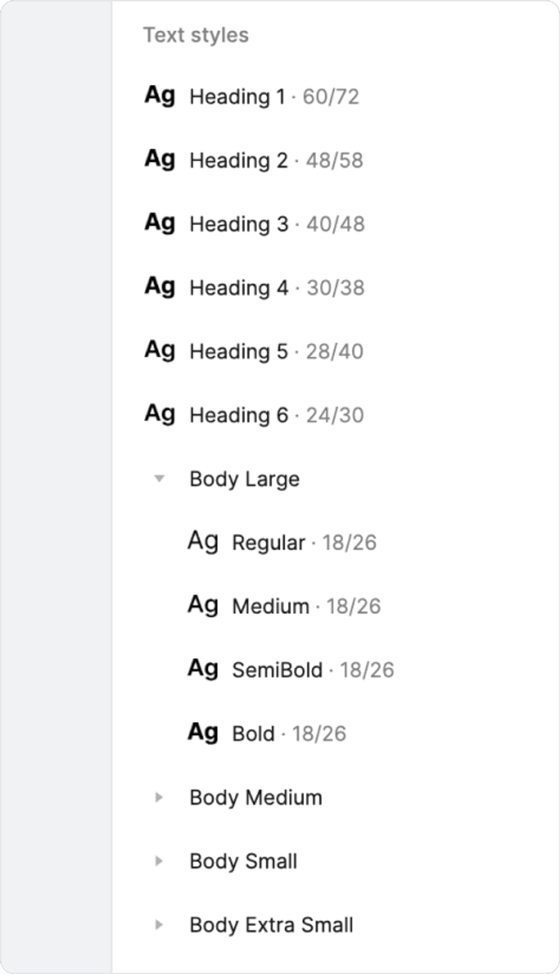560x974 pixels.
Task: Click the Text styles section header
Action: 196,35
